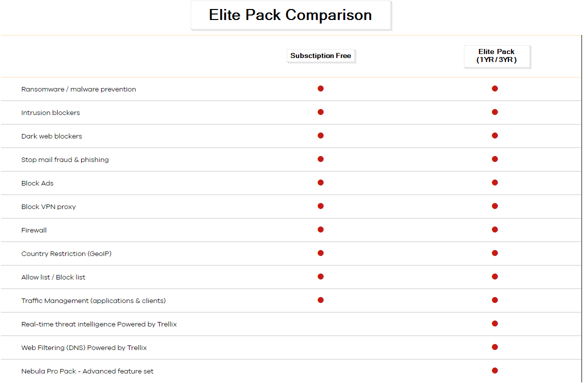Click Elite Pack dot for Traffic Management
Viewport: 588px width, 385px height.
(495, 300)
